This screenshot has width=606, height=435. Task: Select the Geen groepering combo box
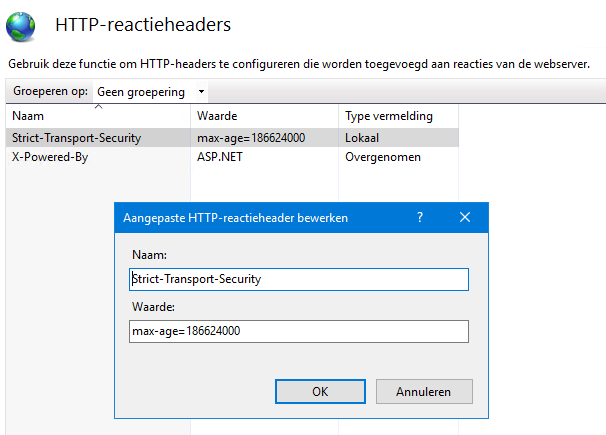150,92
